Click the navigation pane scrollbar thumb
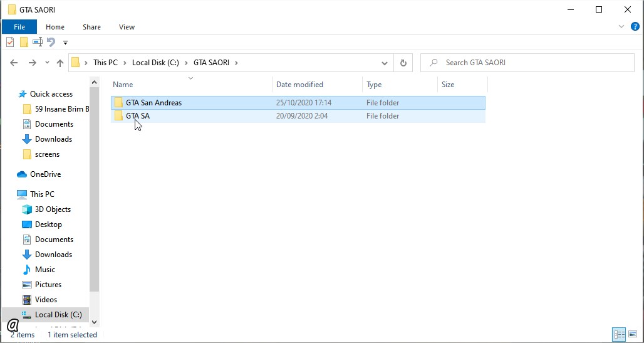The height and width of the screenshot is (343, 644). tap(95, 190)
